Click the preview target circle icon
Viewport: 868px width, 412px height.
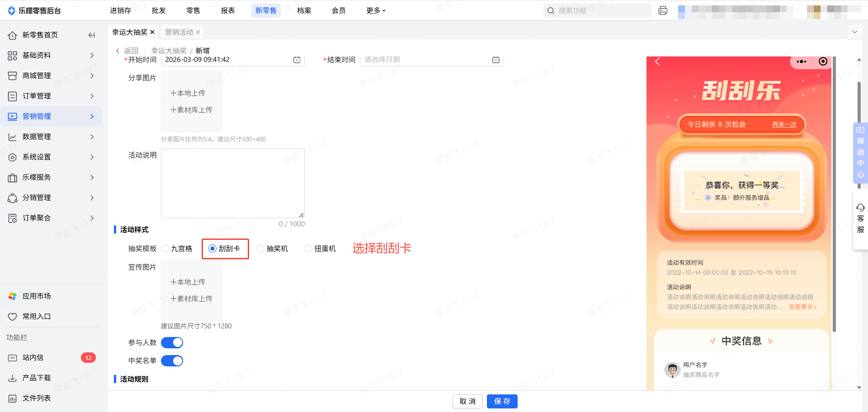823,61
